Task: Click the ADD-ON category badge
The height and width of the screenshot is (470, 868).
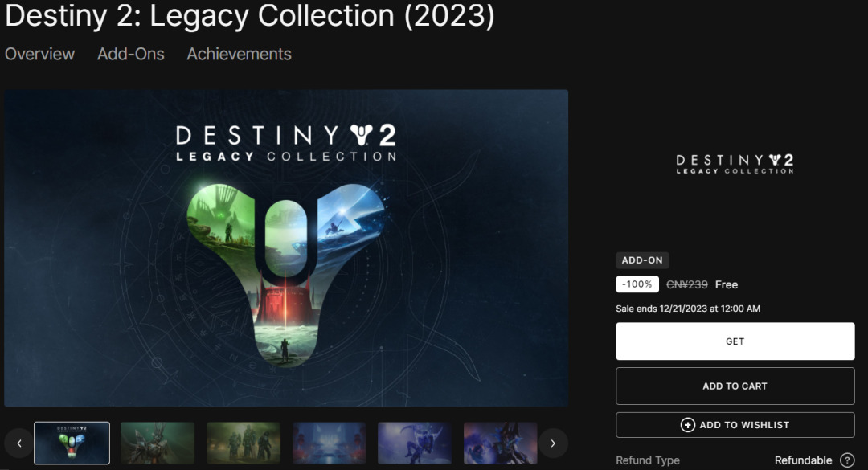Action: pos(642,260)
